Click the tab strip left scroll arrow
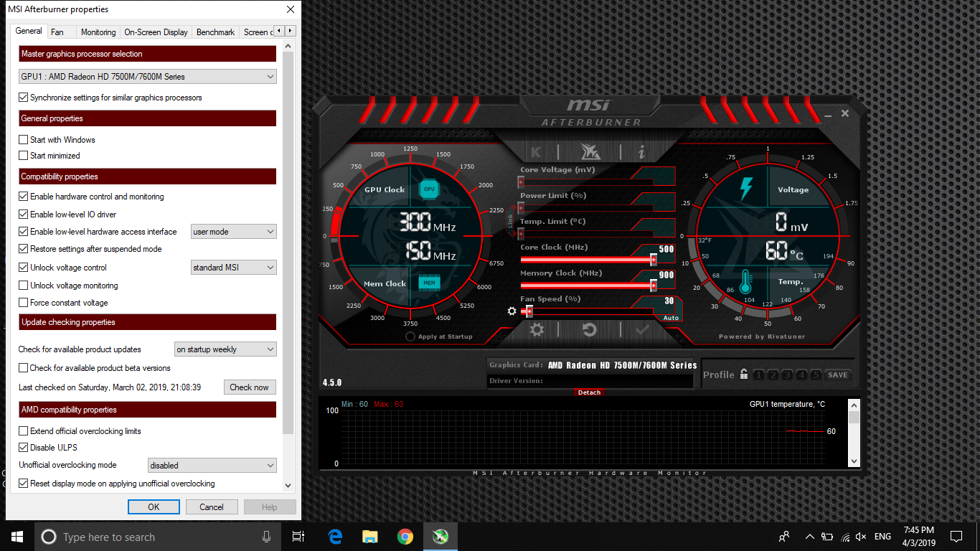This screenshot has width=980, height=551. [x=281, y=31]
